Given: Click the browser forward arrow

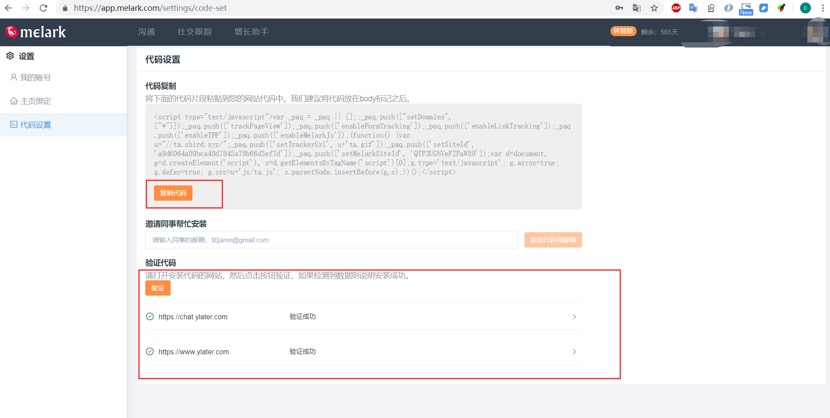Looking at the screenshot, I should (25, 8).
